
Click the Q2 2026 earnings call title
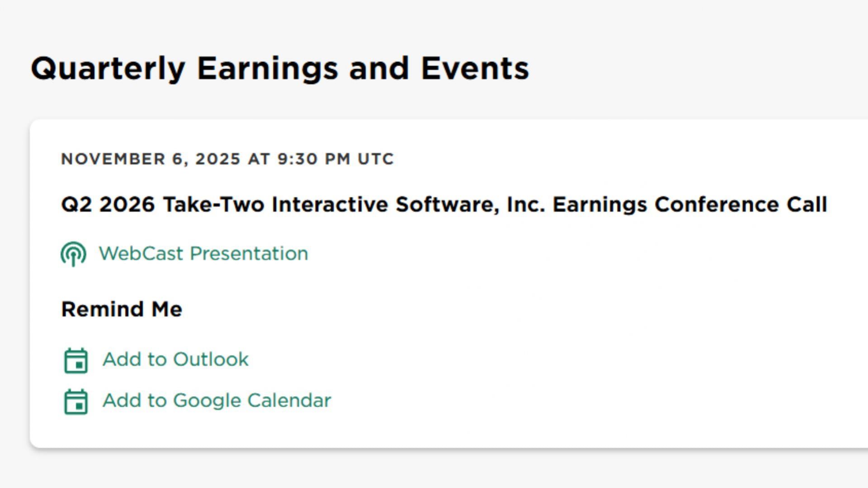coord(444,204)
